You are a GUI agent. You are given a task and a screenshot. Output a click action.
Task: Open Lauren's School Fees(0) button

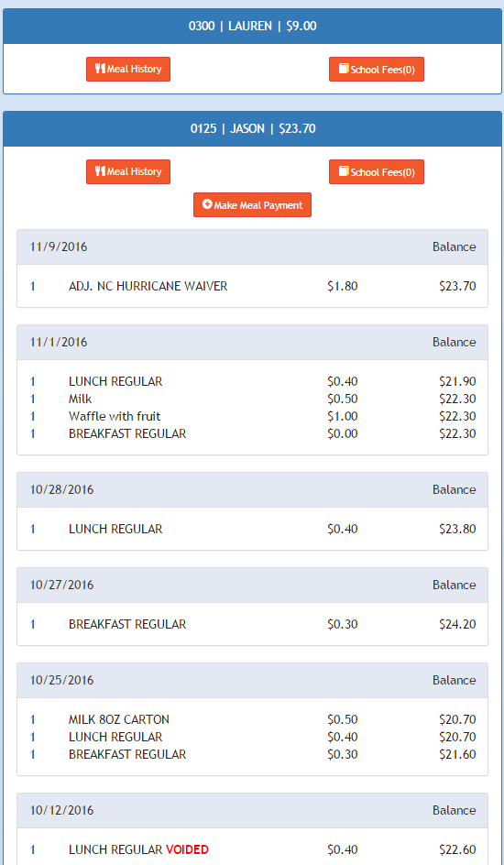point(377,69)
